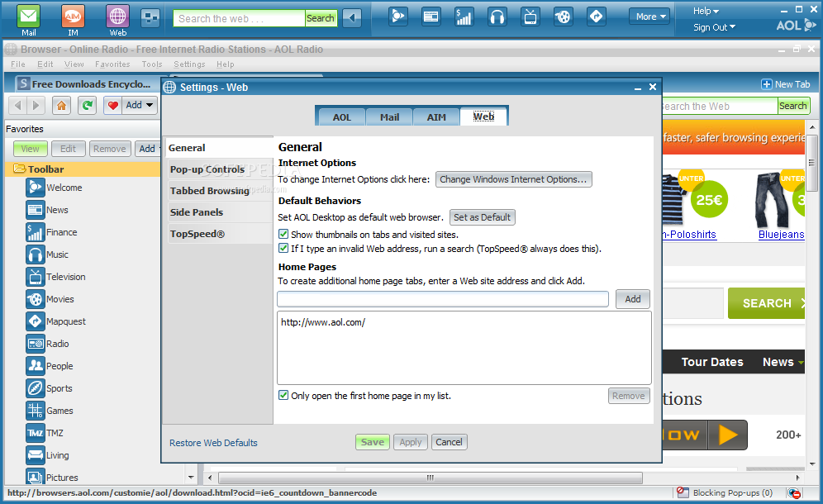Open a New Tab
823x504 pixels.
click(786, 84)
